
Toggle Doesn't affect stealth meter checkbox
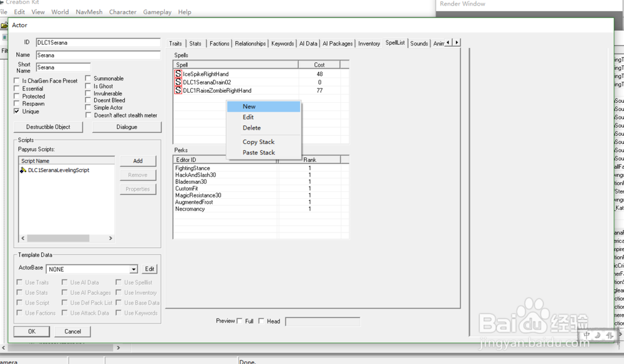89,115
